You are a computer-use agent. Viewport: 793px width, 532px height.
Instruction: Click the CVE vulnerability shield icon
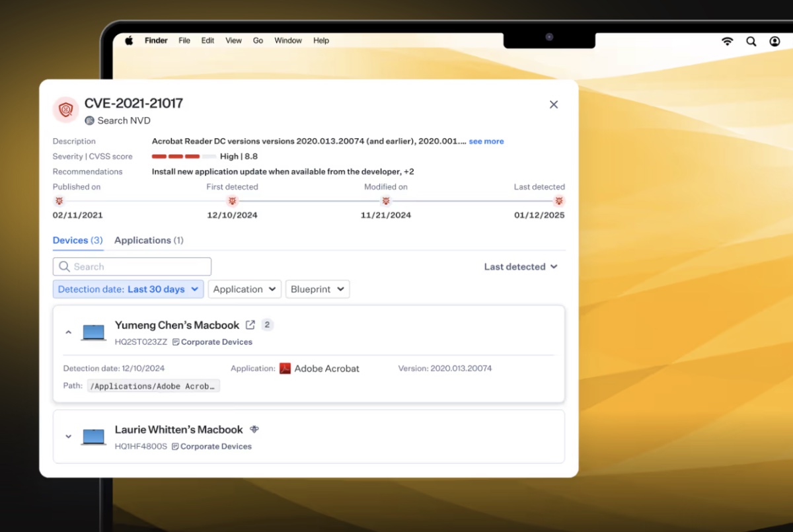(x=65, y=110)
